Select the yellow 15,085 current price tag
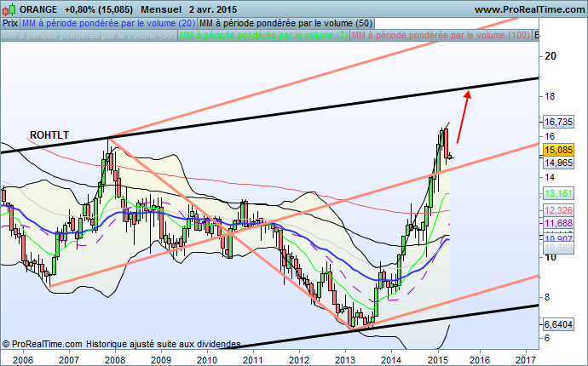The width and height of the screenshot is (588, 366). coord(558,150)
